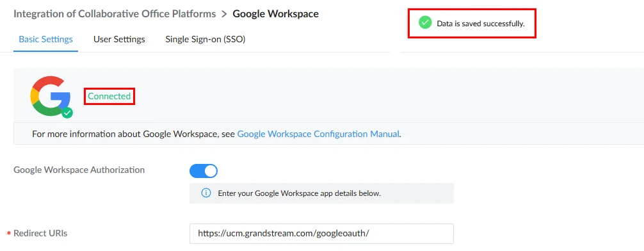
Task: Open the Single Sign-on (SSO) tab
Action: pos(205,40)
